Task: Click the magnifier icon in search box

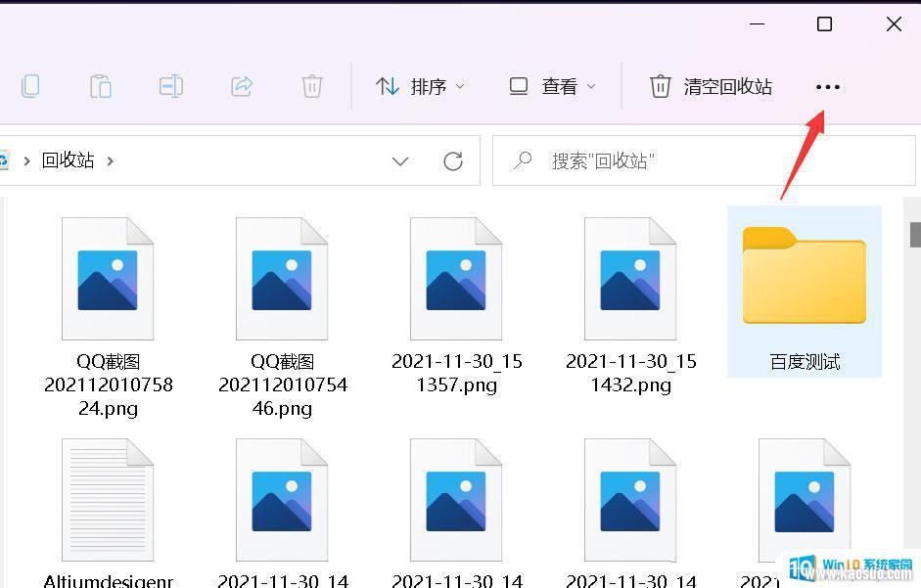Action: pos(523,160)
